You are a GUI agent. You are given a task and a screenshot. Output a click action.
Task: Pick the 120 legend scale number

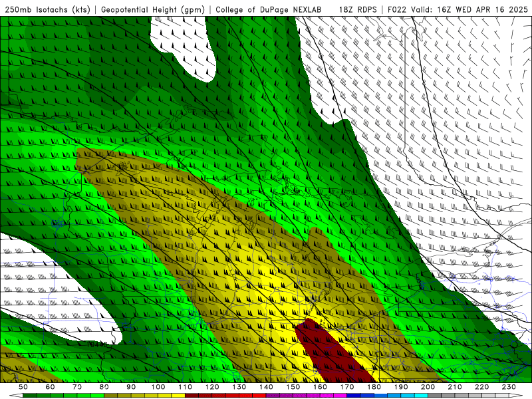point(212,387)
